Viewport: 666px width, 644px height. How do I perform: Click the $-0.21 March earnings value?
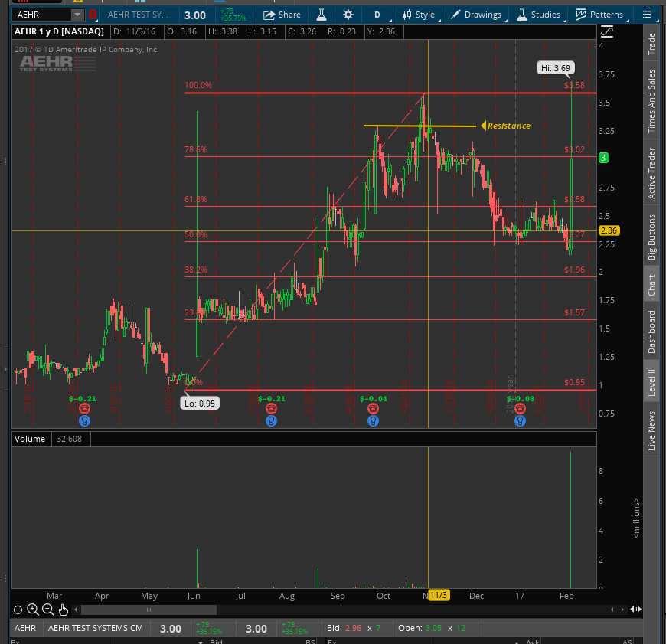click(83, 399)
